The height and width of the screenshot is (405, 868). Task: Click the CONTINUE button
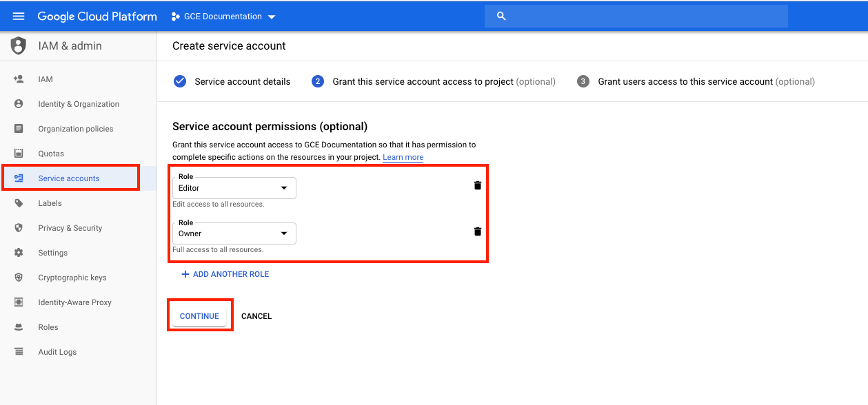click(199, 316)
